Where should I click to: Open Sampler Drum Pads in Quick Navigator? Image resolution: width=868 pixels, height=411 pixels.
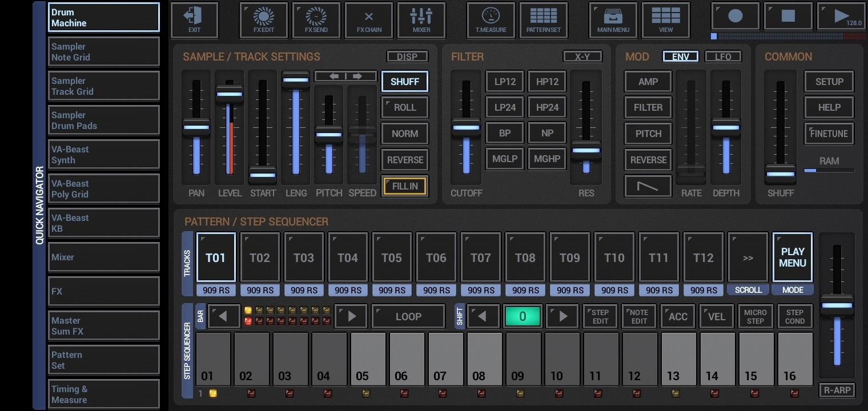104,120
